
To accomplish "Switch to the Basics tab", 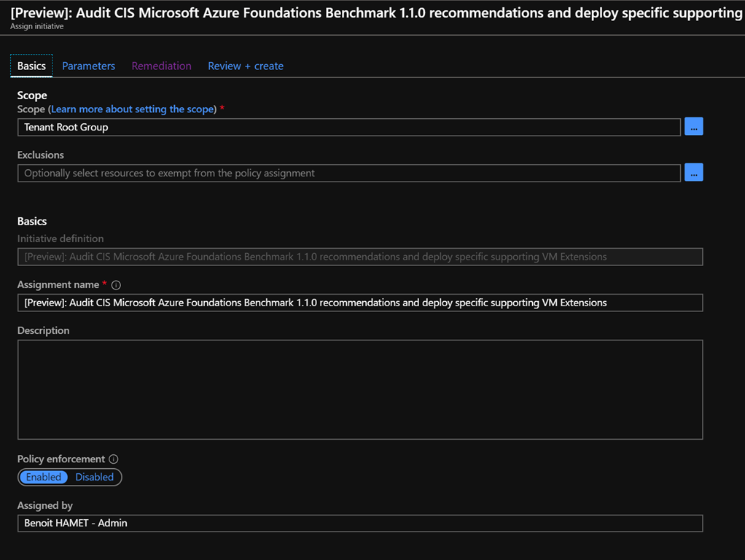I will pos(31,66).
